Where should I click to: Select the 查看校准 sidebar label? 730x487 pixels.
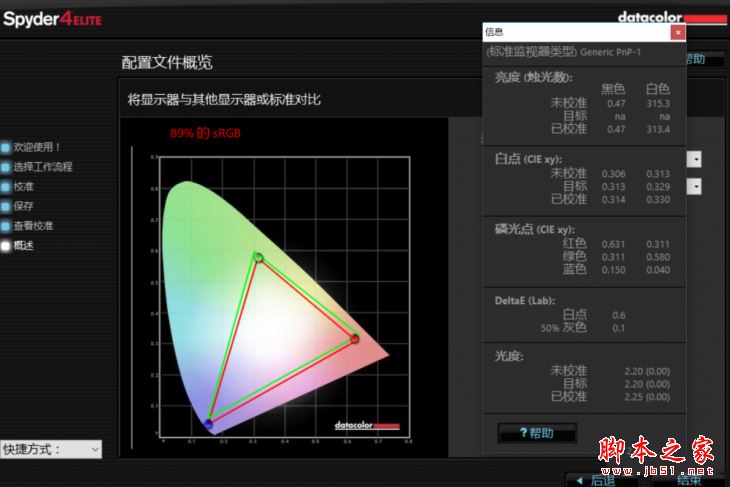[x=33, y=226]
